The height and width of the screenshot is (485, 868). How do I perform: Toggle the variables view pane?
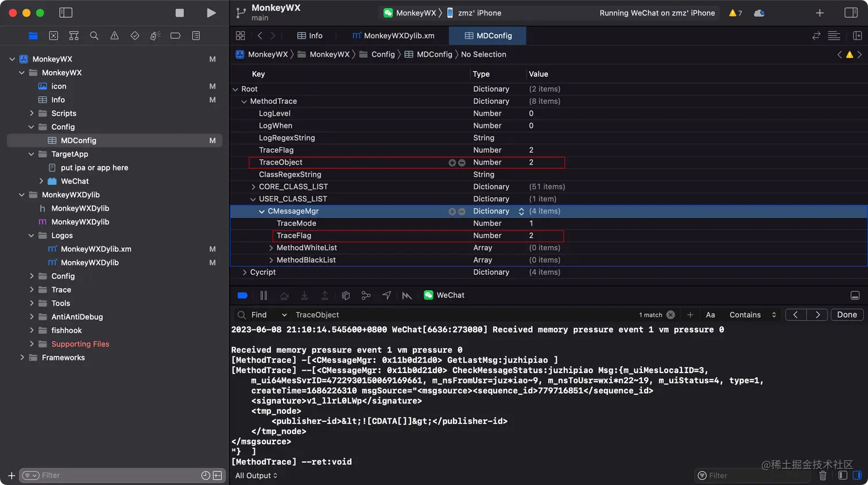coord(843,475)
